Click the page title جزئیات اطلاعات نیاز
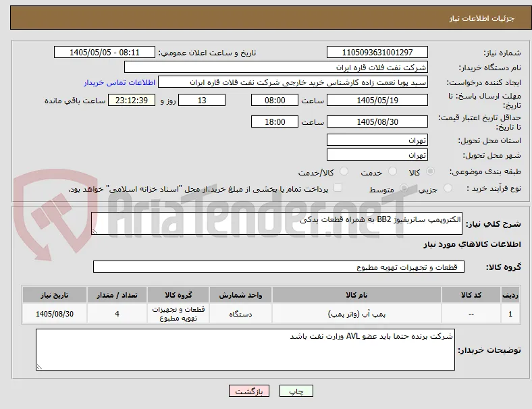532x409 pixels. [x=482, y=18]
